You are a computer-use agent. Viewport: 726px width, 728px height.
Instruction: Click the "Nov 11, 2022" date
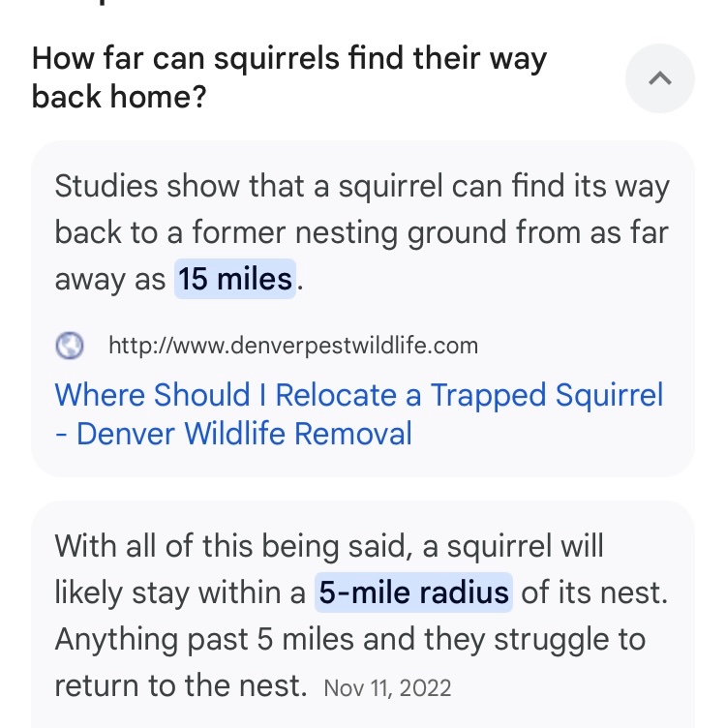(x=387, y=688)
